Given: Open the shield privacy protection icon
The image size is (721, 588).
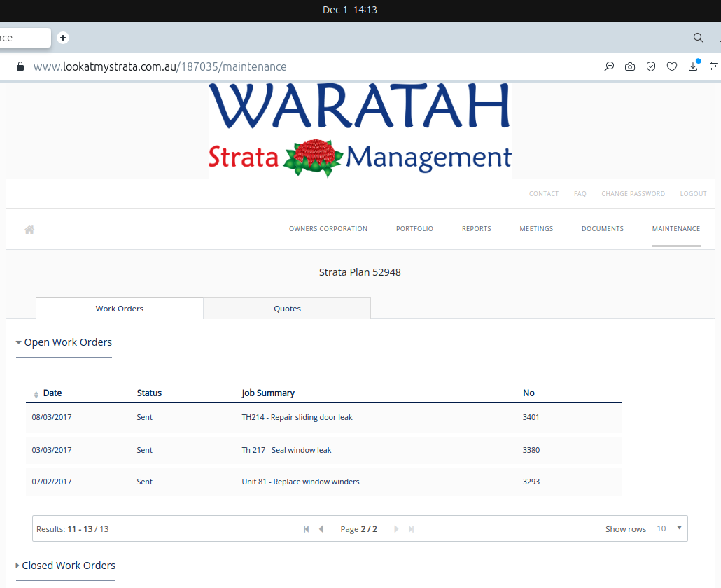Looking at the screenshot, I should pyautogui.click(x=650, y=66).
